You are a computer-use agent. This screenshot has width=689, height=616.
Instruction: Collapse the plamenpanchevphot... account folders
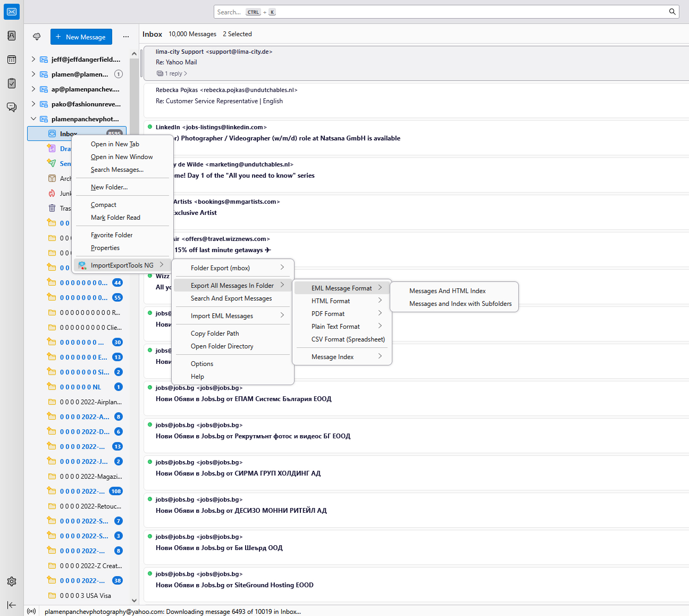click(33, 119)
